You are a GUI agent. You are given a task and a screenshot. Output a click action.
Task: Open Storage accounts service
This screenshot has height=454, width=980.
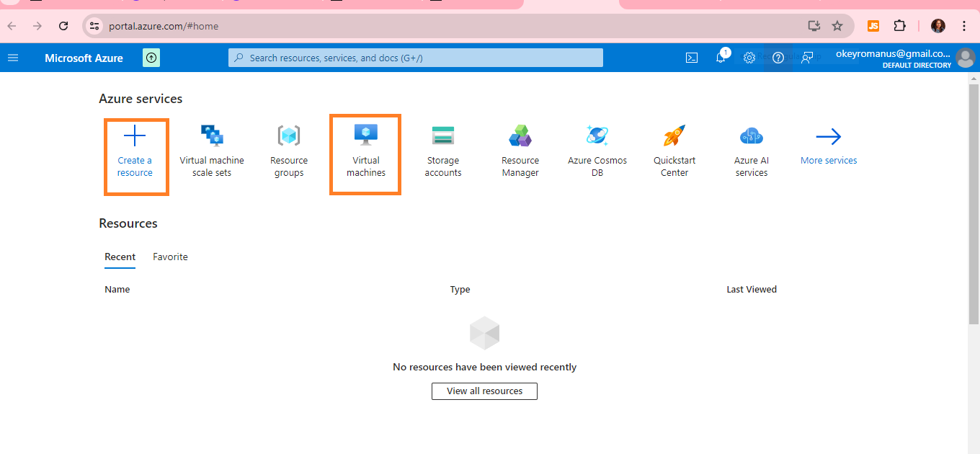[x=443, y=151]
